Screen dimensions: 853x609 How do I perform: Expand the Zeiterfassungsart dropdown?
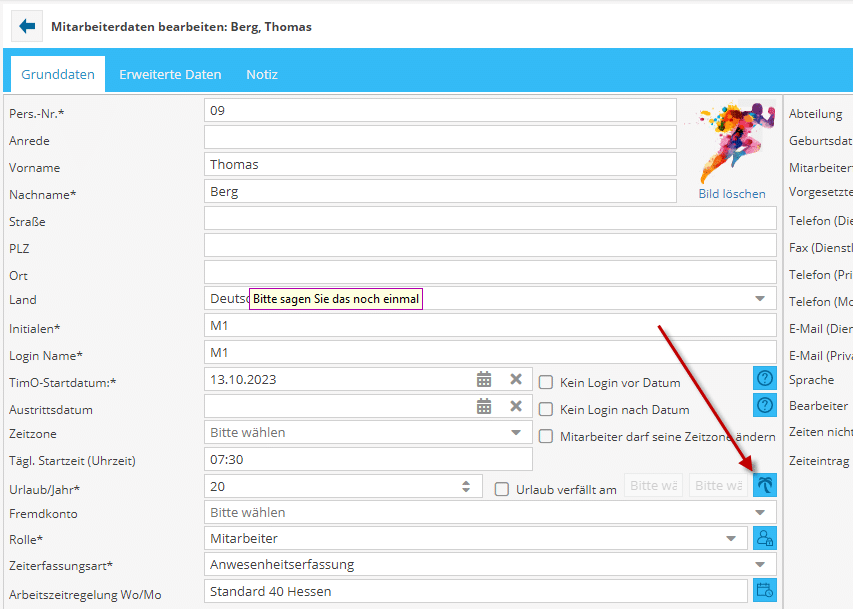tap(760, 564)
